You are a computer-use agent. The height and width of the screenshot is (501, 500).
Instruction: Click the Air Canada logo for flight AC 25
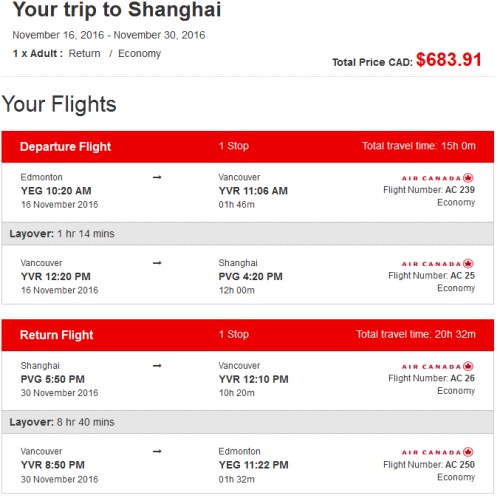[x=437, y=264]
